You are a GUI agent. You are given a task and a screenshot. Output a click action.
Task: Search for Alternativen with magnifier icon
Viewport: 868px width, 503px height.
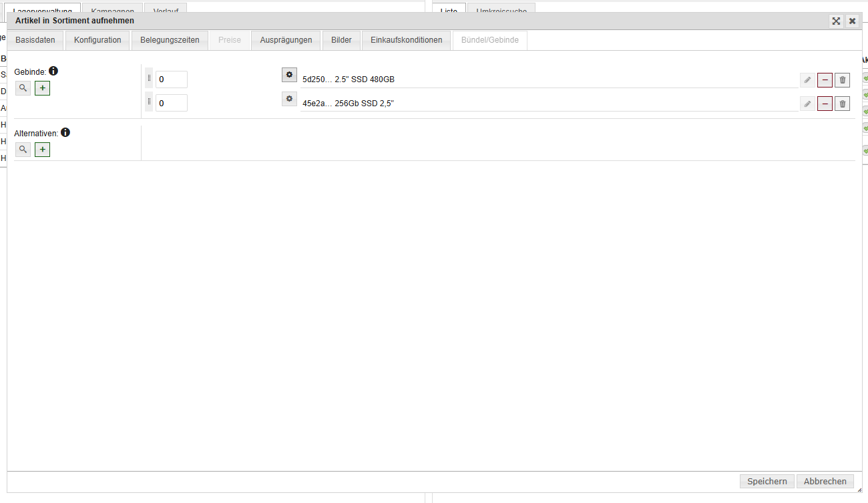[x=23, y=150]
